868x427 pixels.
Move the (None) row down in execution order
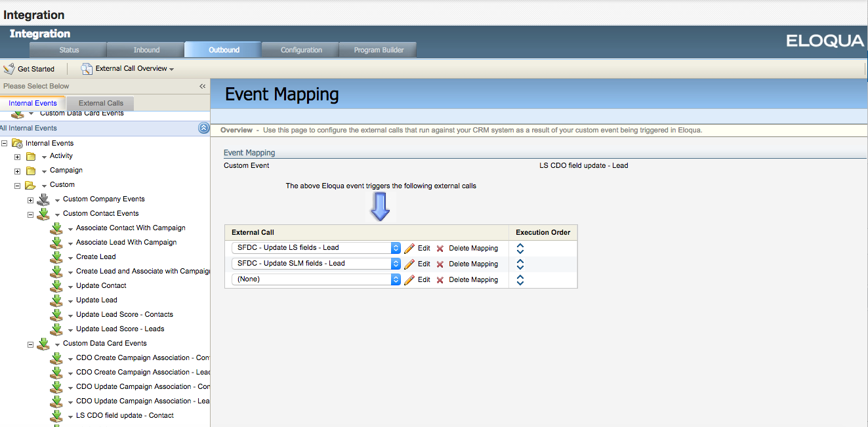pos(520,283)
